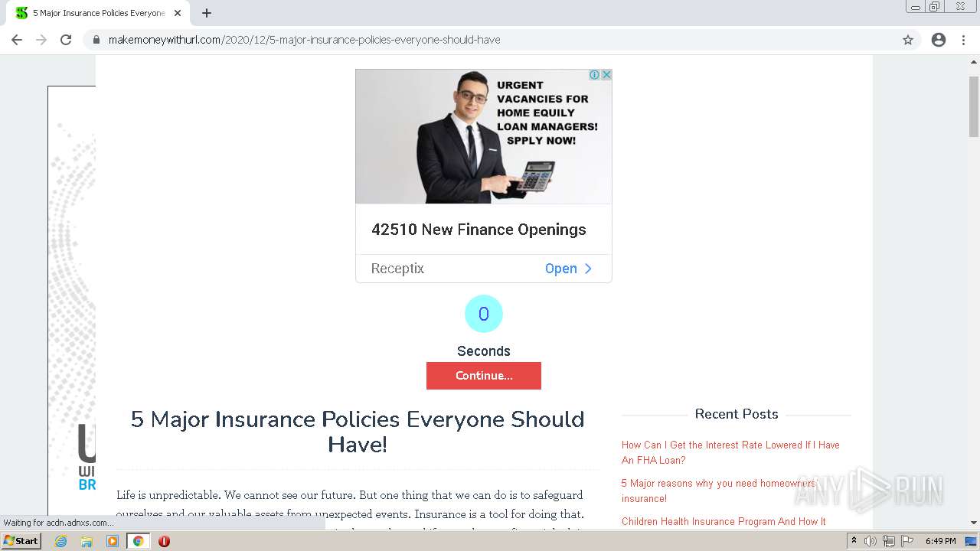
Task: Open media player taskbar icon
Action: pyautogui.click(x=113, y=541)
